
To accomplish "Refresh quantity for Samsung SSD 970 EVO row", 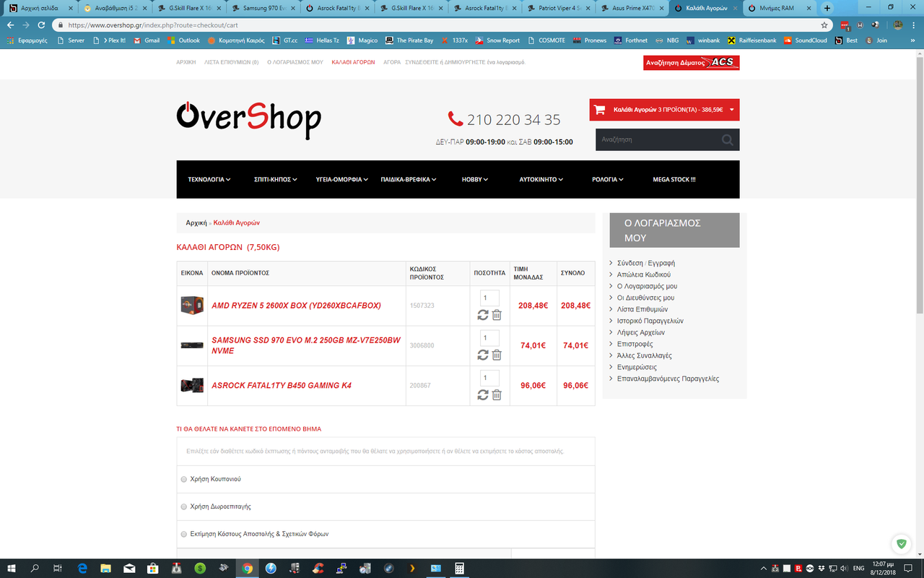I will click(x=483, y=355).
